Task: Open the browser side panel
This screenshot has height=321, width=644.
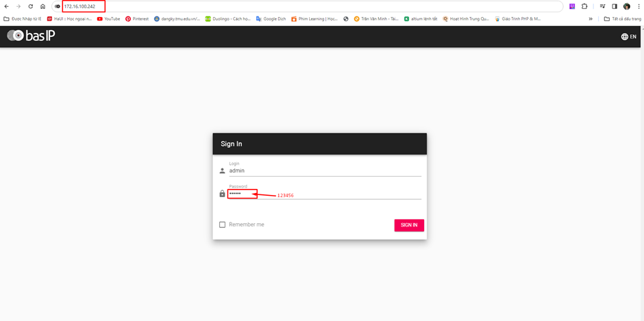Action: pyautogui.click(x=615, y=6)
